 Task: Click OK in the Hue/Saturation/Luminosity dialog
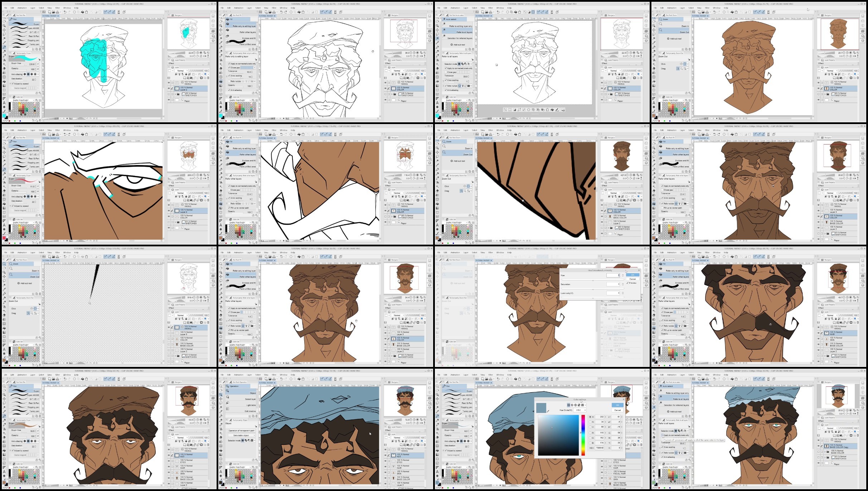click(x=632, y=275)
